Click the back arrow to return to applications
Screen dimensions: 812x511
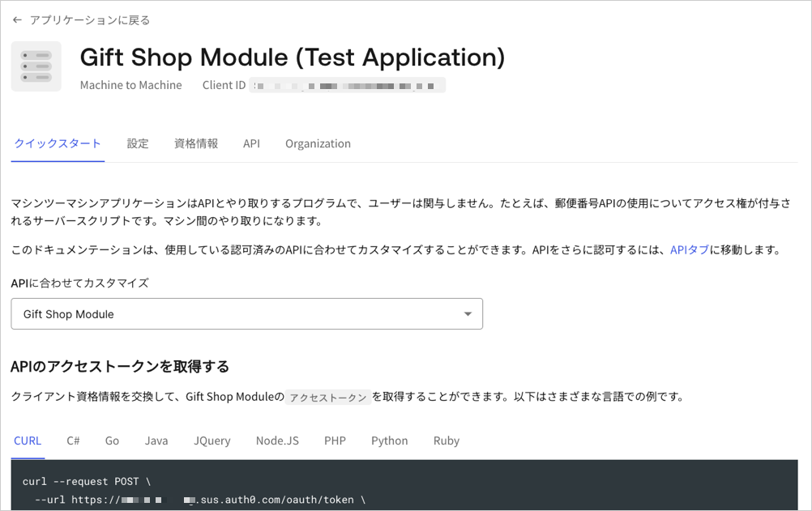tap(17, 19)
